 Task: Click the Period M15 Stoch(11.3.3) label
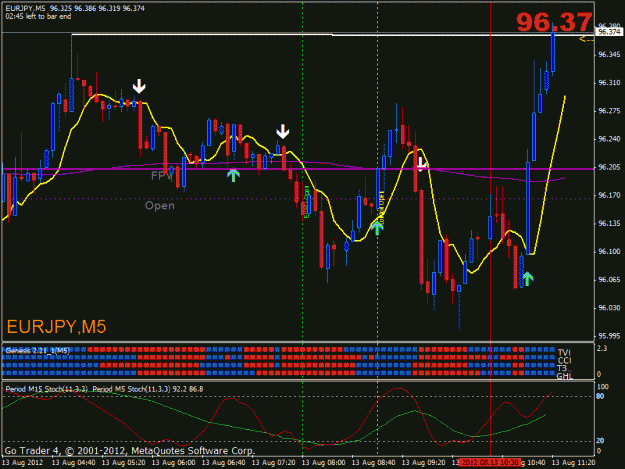pyautogui.click(x=47, y=389)
